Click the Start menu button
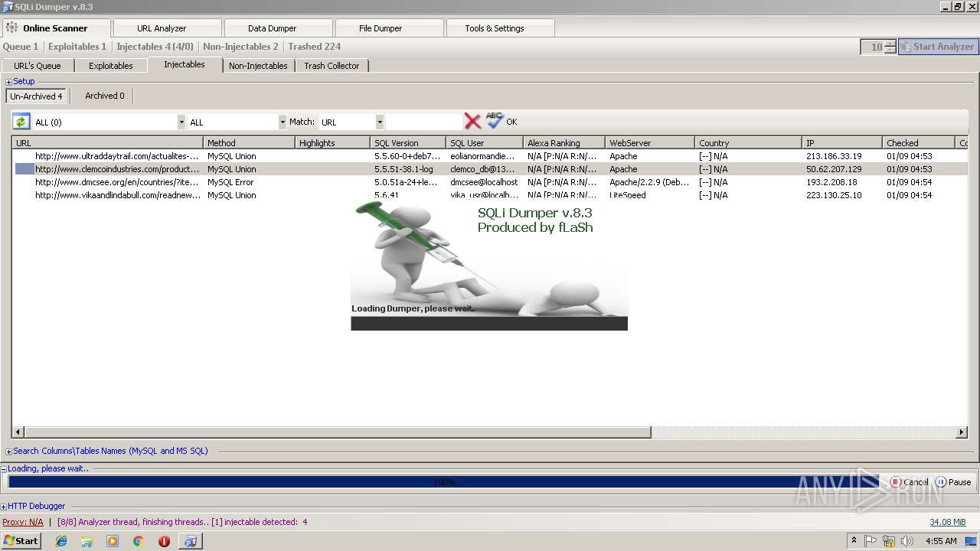The image size is (980, 551). pos(21,541)
